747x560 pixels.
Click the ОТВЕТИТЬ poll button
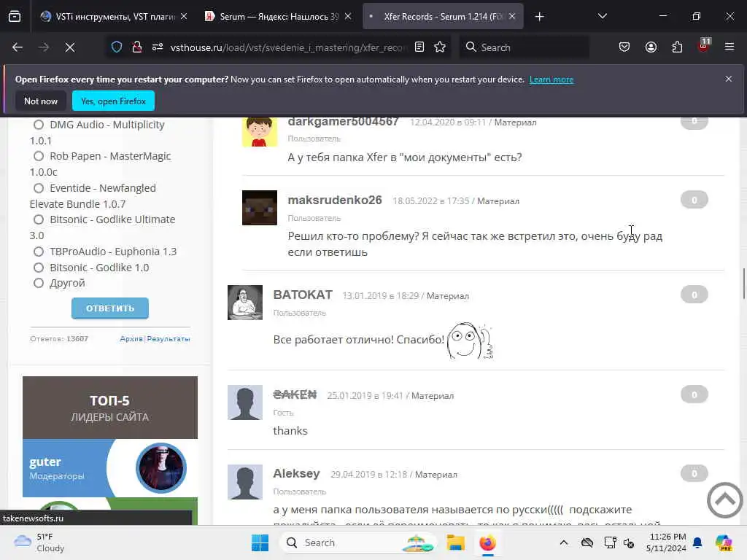pyautogui.click(x=110, y=308)
